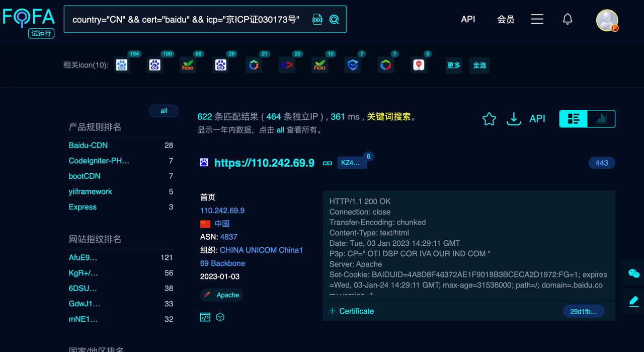This screenshot has height=352, width=644.
Task: Select the hexagon icon with count 21
Action: coord(254,65)
